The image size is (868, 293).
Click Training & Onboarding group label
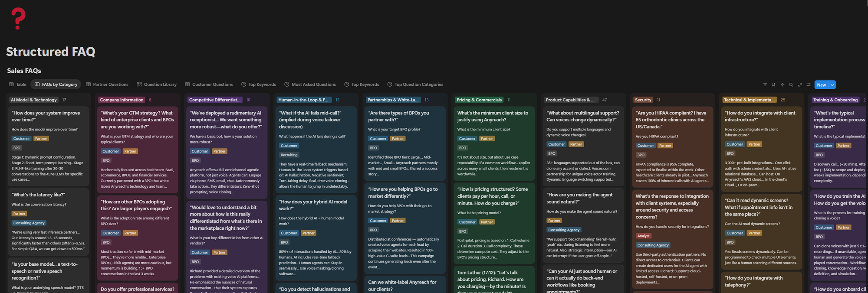[x=835, y=100]
